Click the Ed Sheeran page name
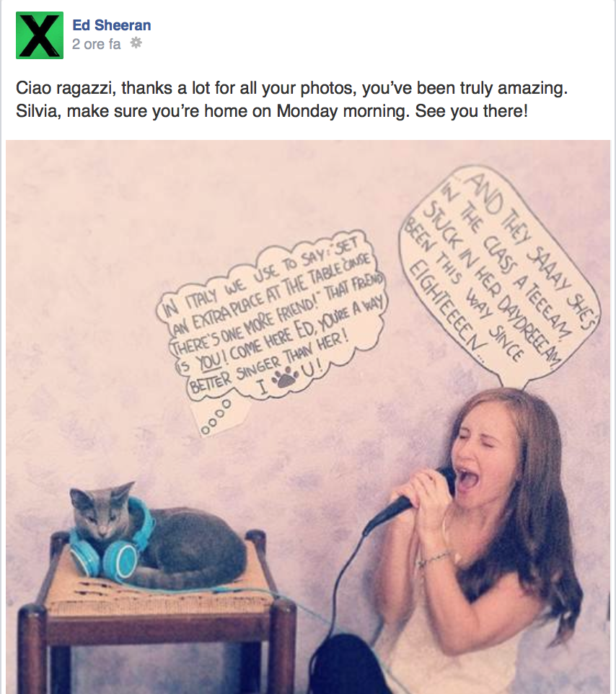 [x=112, y=25]
